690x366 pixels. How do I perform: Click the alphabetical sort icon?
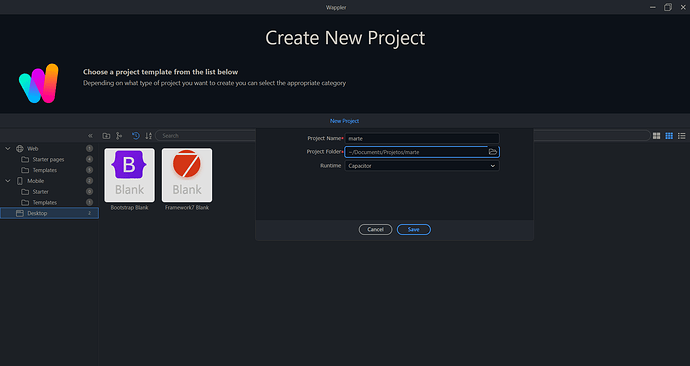coord(149,136)
